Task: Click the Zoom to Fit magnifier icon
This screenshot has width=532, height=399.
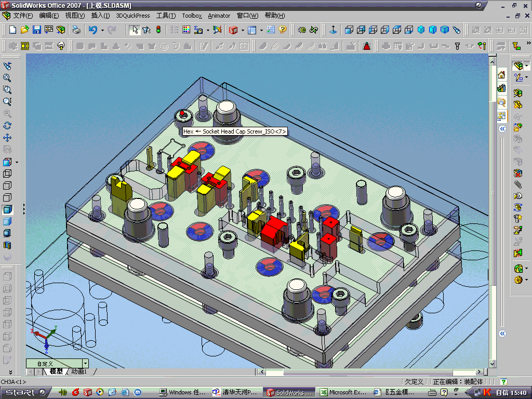Action: [7, 78]
